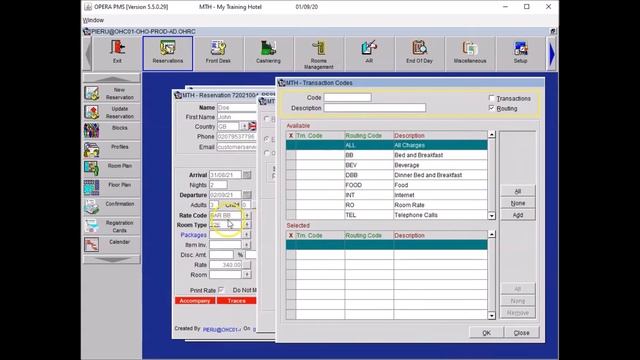Click the country flag icon in Reservation window
640x360 pixels.
[252, 127]
